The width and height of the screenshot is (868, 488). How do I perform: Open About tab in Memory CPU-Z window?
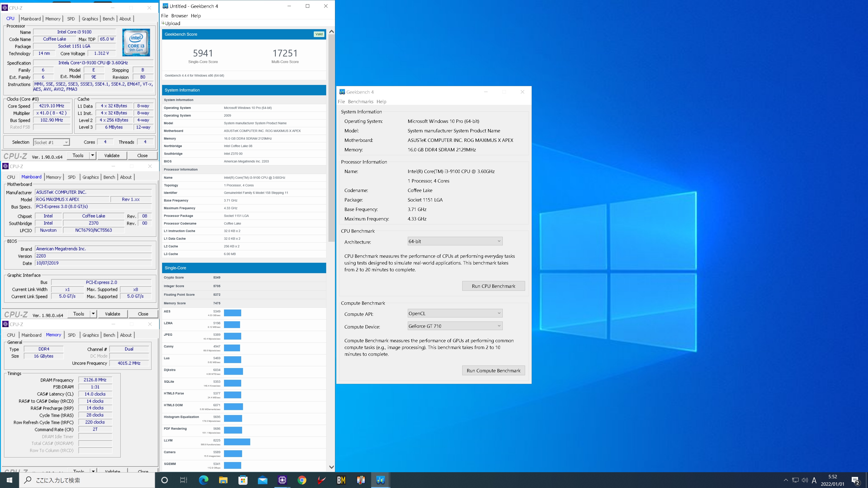(x=126, y=335)
